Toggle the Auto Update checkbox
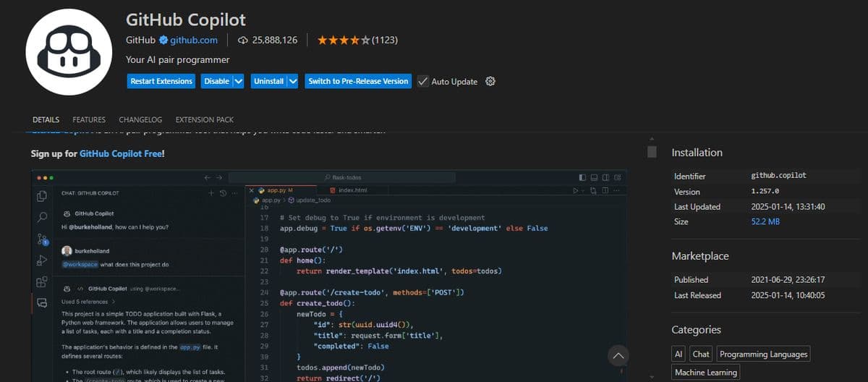Image resolution: width=868 pixels, height=382 pixels. 423,81
